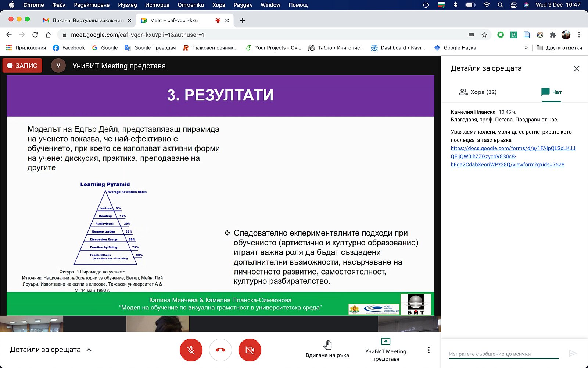Toggle the muted microphone button

(x=191, y=350)
